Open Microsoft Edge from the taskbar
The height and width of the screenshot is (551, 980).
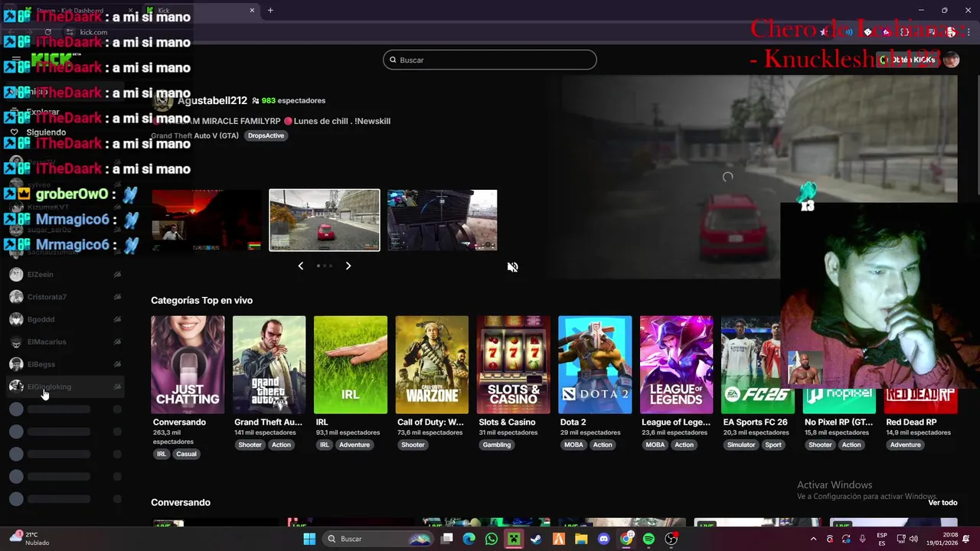click(469, 539)
